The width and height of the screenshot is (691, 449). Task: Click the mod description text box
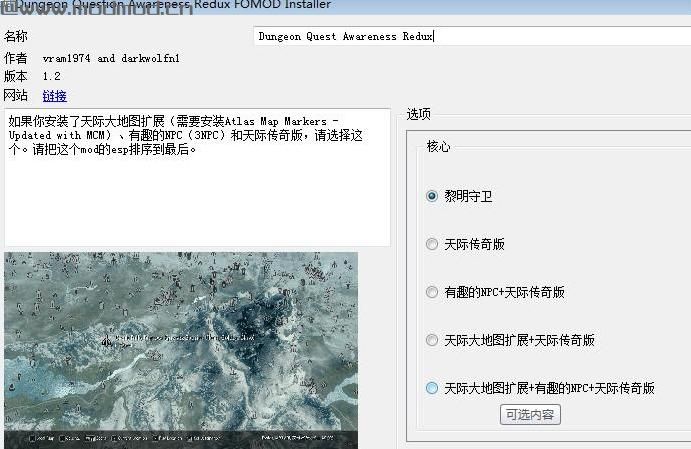point(197,178)
